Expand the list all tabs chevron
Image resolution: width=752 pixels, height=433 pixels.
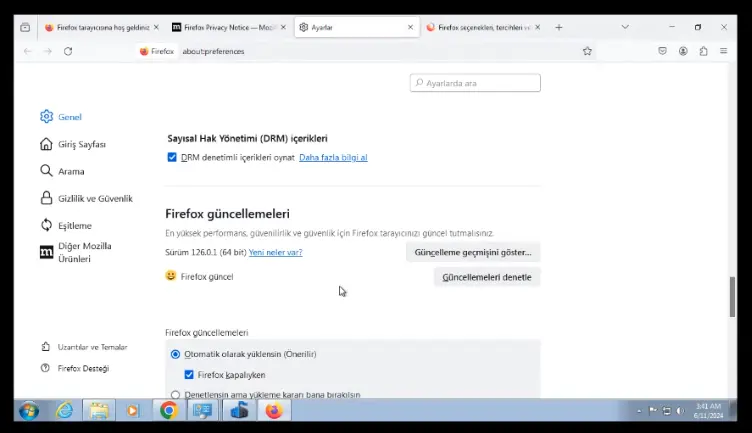[625, 27]
